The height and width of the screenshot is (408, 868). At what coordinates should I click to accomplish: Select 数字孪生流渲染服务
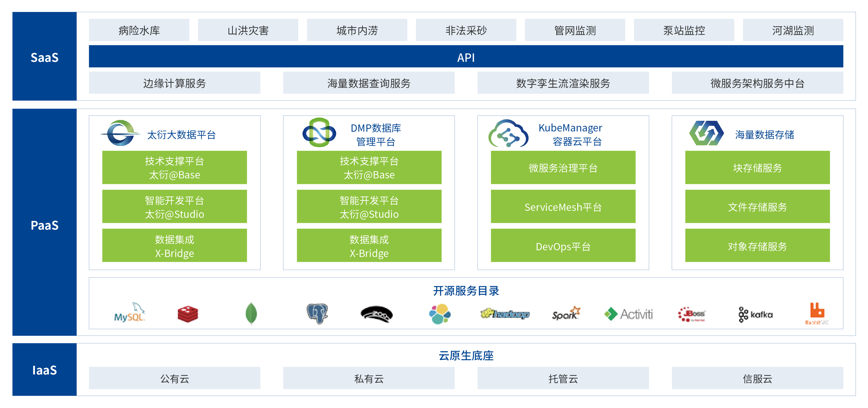[x=563, y=82]
